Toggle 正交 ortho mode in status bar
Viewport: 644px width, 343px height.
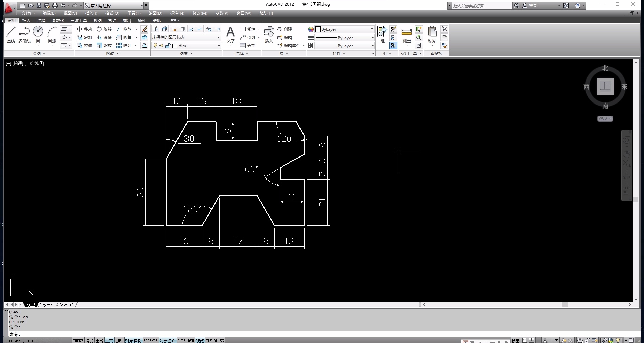[x=109, y=340]
